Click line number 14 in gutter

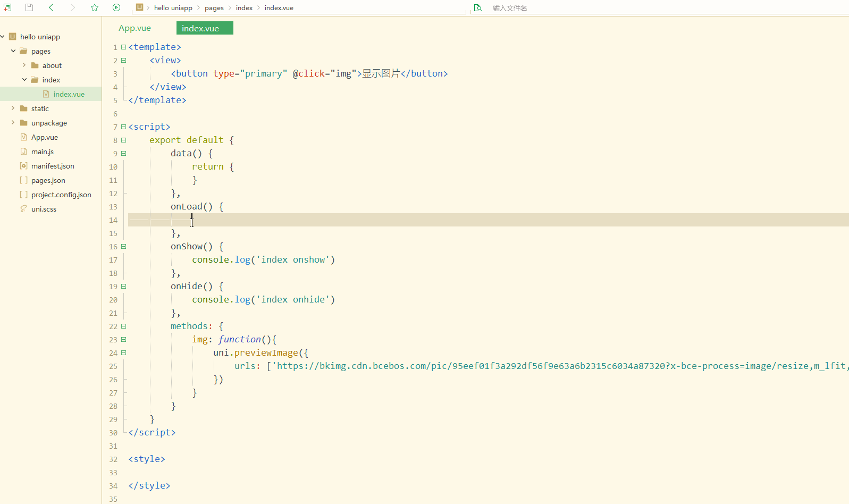[113, 220]
